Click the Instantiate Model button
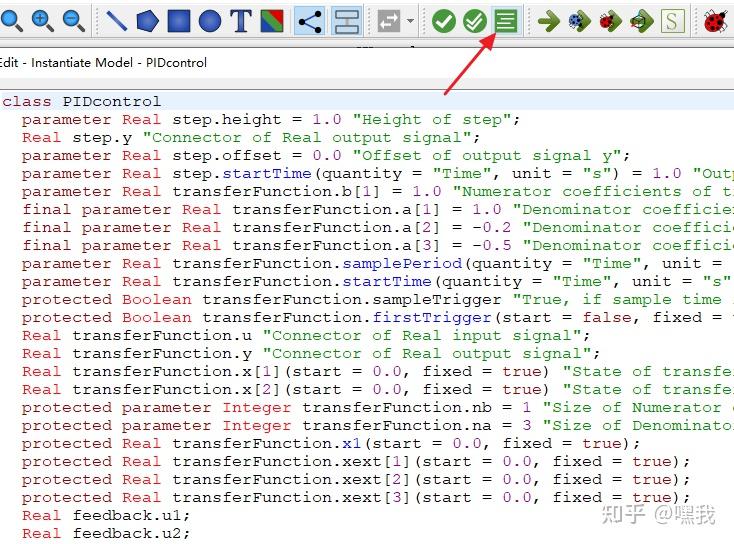The width and height of the screenshot is (734, 544). pyautogui.click(x=506, y=21)
